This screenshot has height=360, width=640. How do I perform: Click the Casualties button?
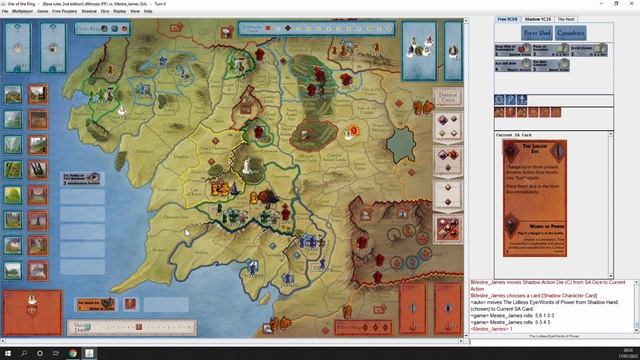click(x=571, y=33)
